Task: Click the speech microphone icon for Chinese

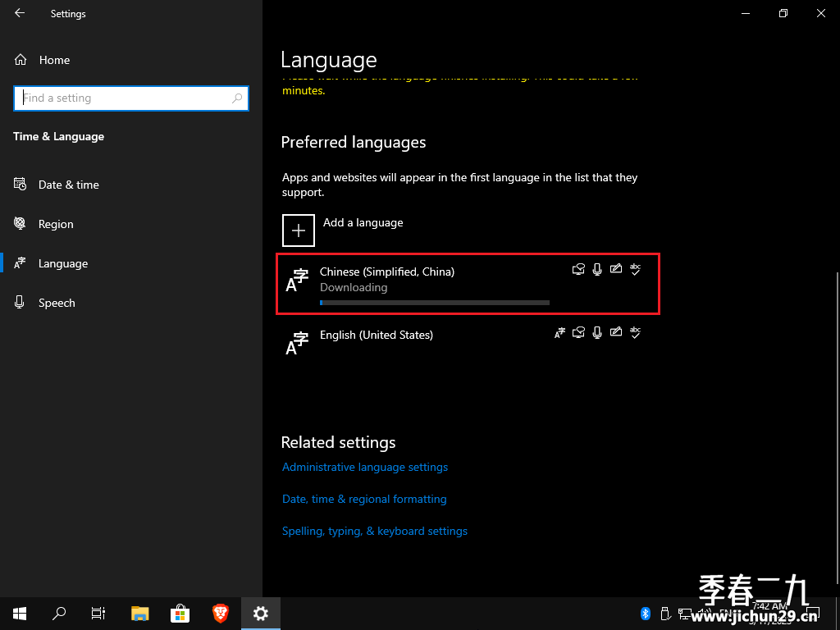Action: point(597,269)
